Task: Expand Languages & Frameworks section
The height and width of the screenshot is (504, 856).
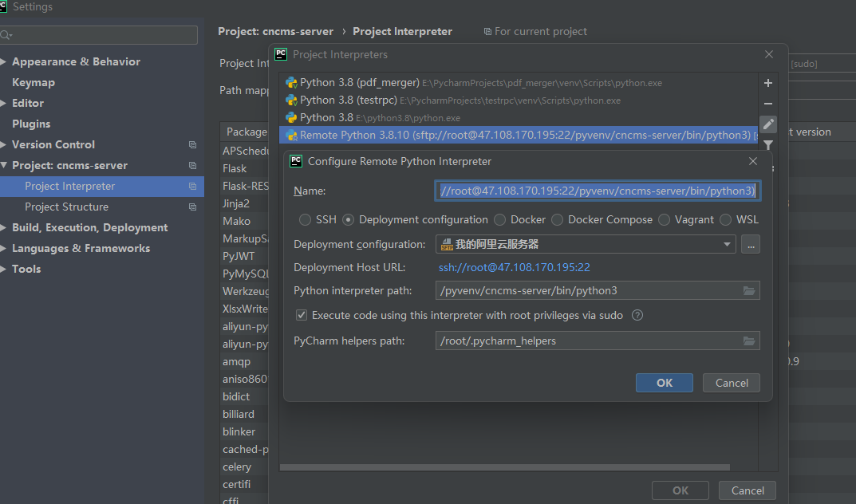Action: coord(3,248)
